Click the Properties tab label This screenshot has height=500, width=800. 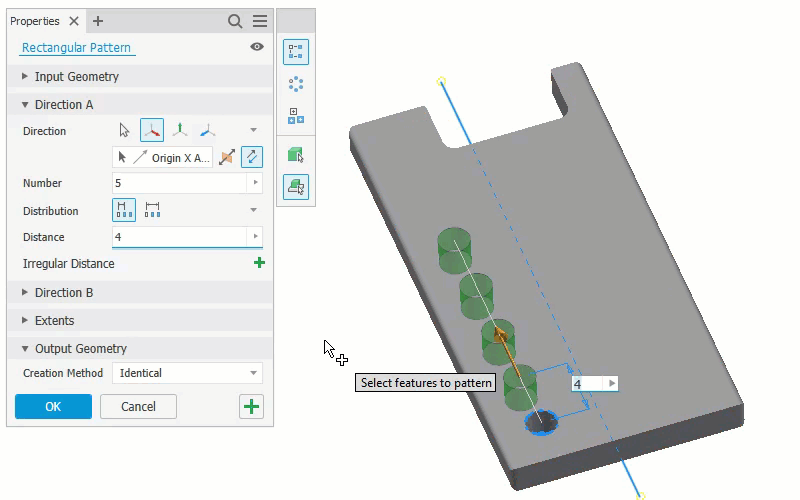(x=35, y=21)
